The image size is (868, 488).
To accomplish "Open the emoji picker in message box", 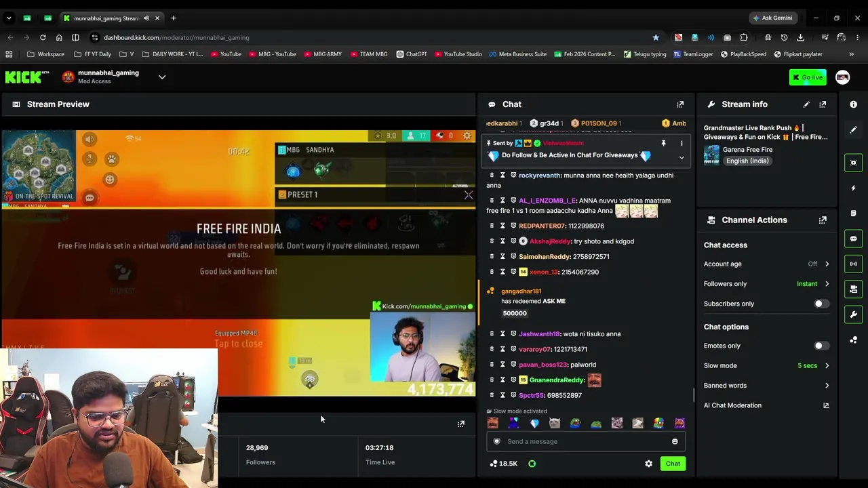I will coord(675,442).
